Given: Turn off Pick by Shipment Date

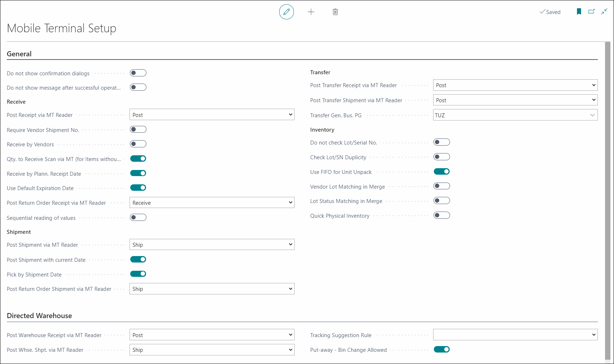Looking at the screenshot, I should 138,274.
